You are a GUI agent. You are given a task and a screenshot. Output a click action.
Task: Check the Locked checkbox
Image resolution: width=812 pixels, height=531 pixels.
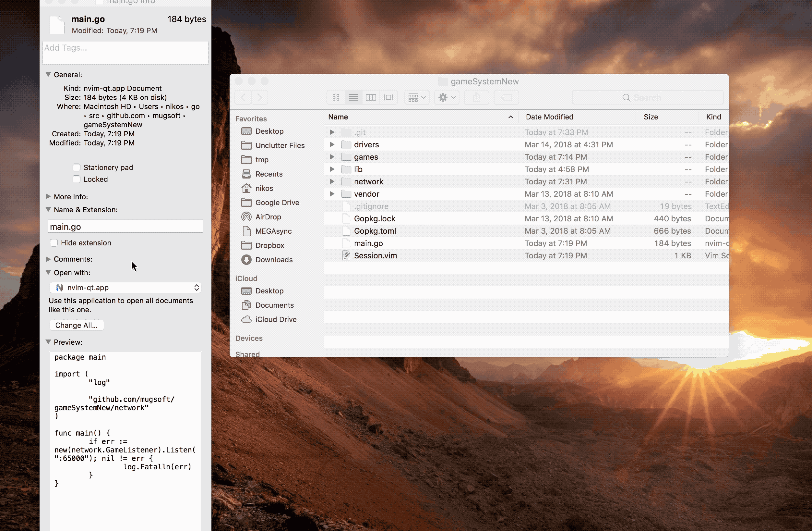77,179
